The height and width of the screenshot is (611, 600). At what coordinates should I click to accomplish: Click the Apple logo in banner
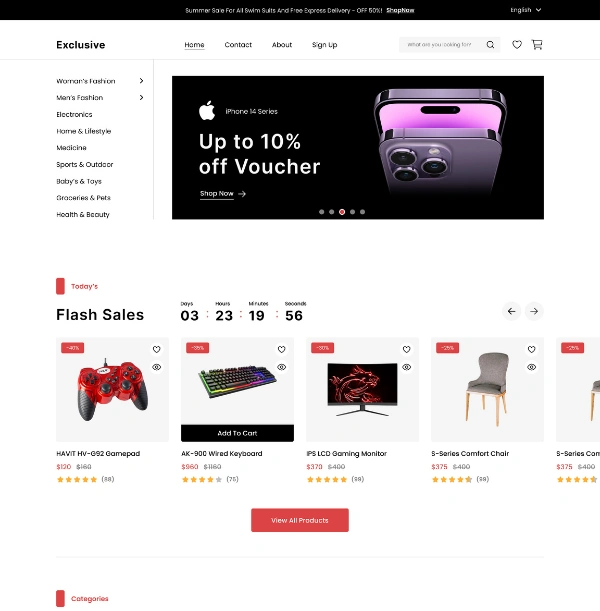(x=207, y=110)
